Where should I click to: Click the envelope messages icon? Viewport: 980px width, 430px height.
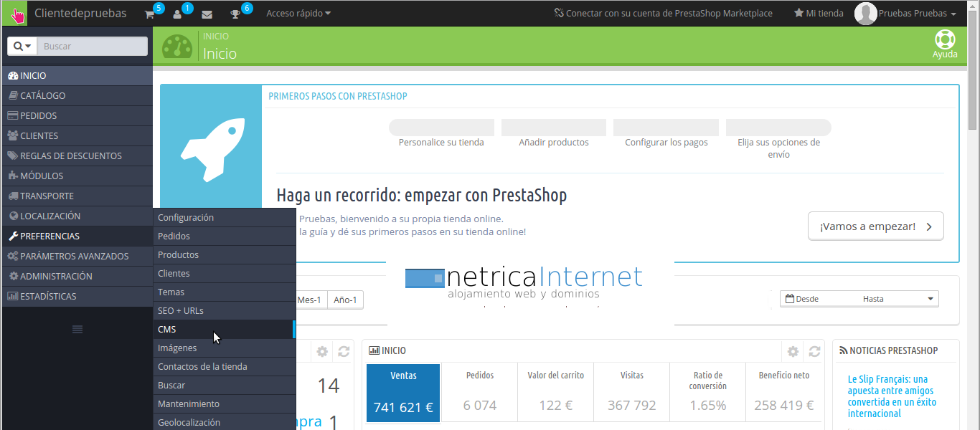point(207,14)
